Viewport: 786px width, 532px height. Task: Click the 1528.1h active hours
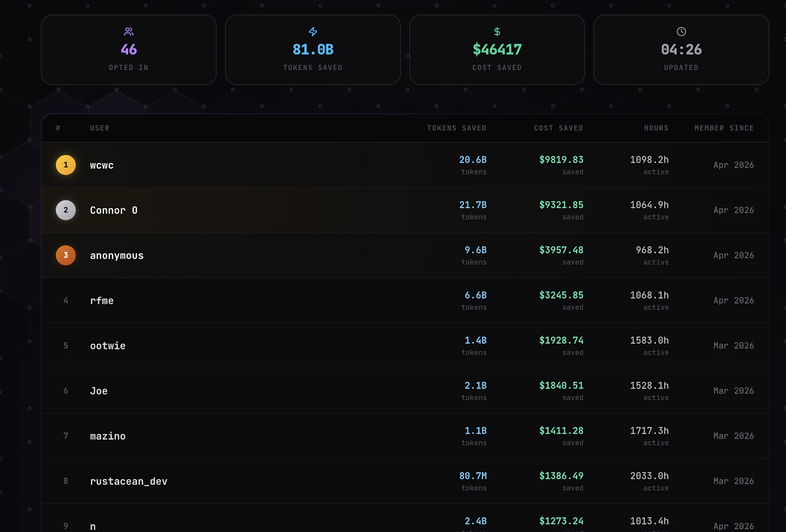pos(649,386)
